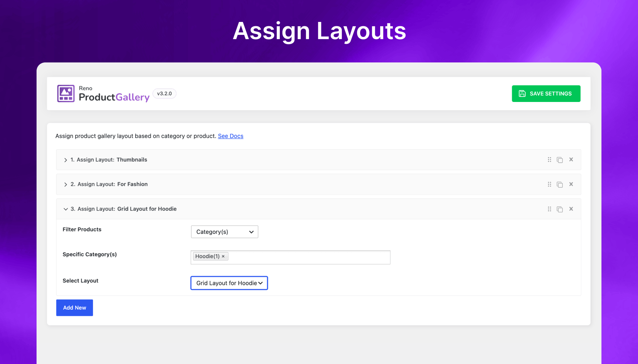Click the ProductGallery title text
This screenshot has height=364, width=638.
click(x=114, y=97)
